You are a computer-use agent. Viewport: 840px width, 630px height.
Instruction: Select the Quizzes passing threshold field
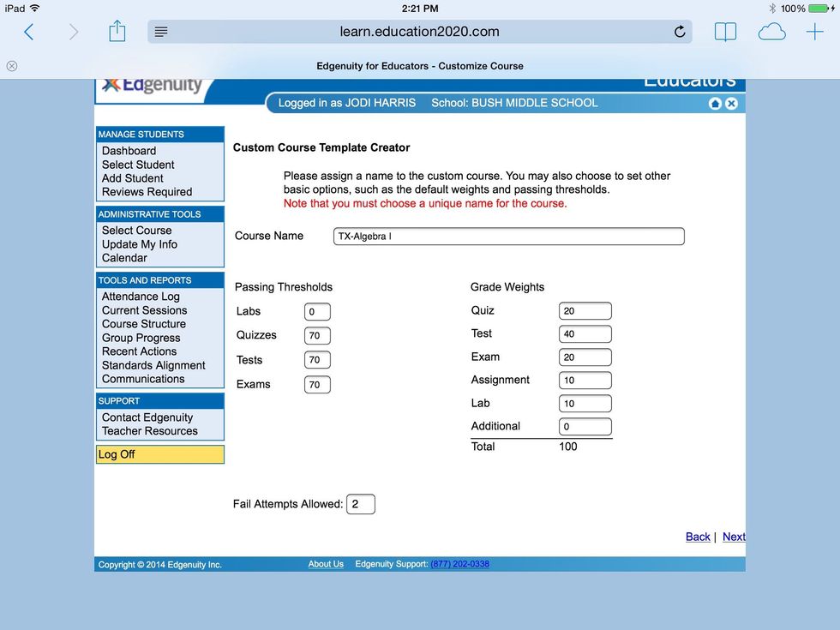317,336
